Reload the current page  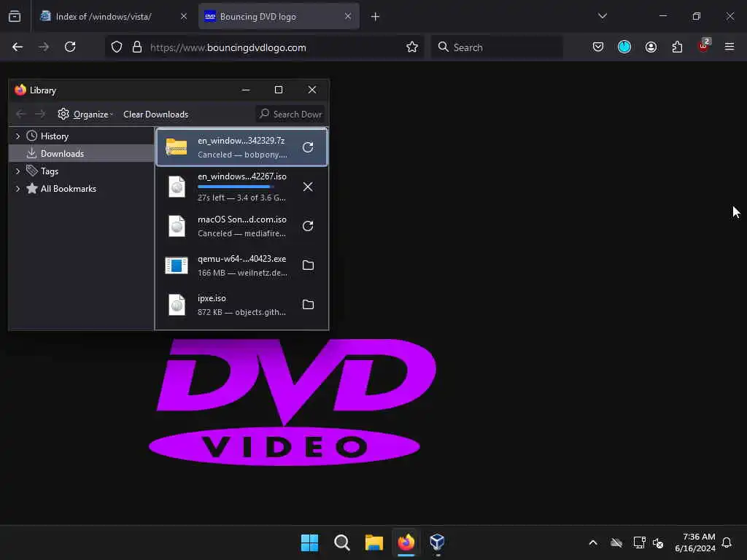tap(70, 47)
